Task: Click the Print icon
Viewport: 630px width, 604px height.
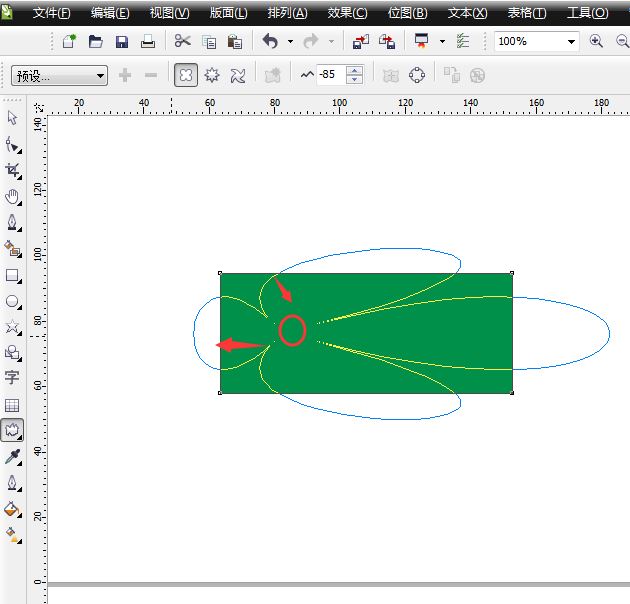Action: (x=148, y=42)
